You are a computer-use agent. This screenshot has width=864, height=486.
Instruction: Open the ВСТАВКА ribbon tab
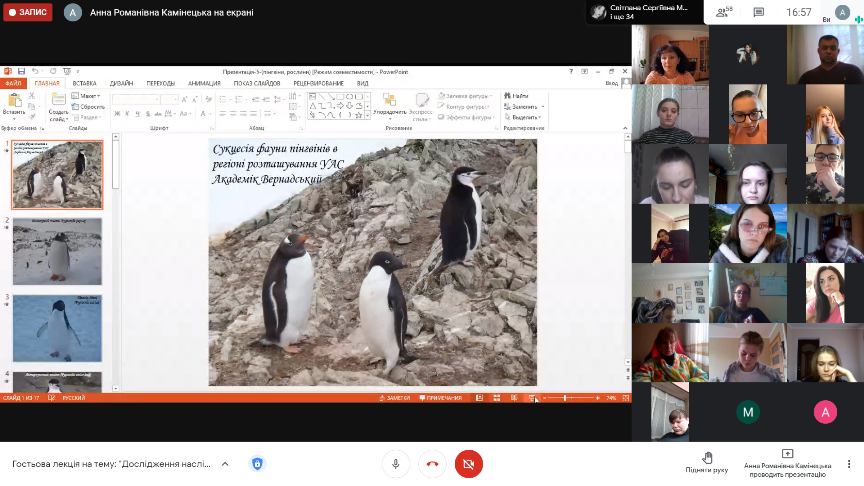[84, 84]
